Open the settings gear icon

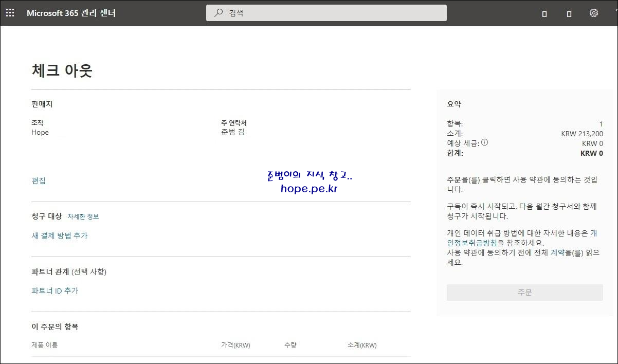pos(594,13)
